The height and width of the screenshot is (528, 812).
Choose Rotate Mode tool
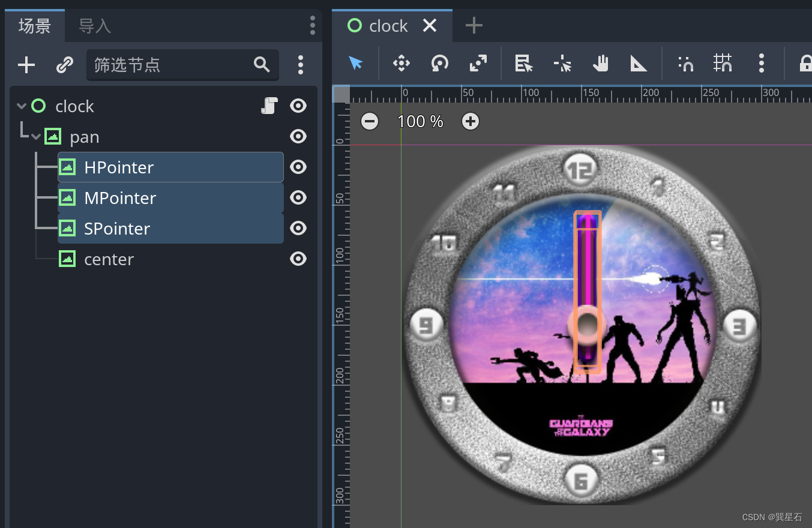pyautogui.click(x=440, y=62)
